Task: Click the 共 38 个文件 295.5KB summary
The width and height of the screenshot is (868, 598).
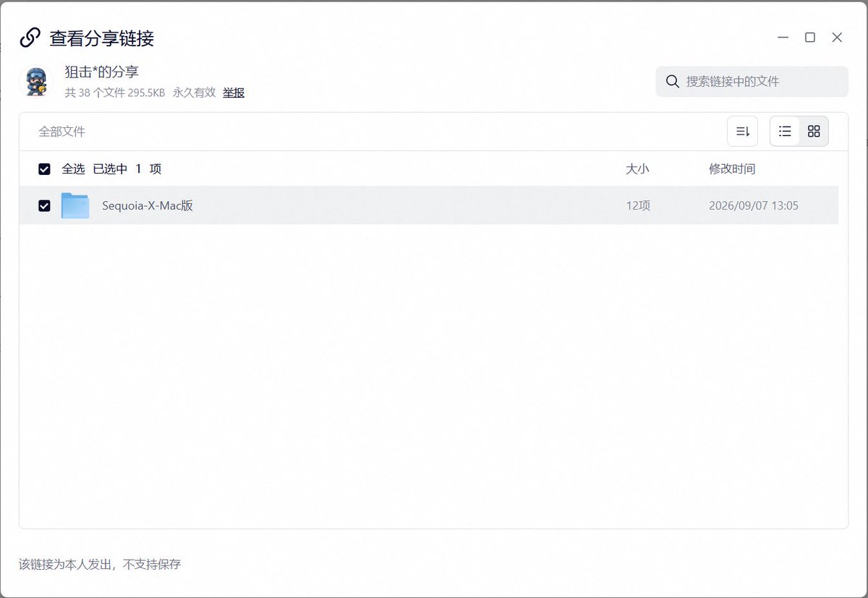Action: [115, 93]
